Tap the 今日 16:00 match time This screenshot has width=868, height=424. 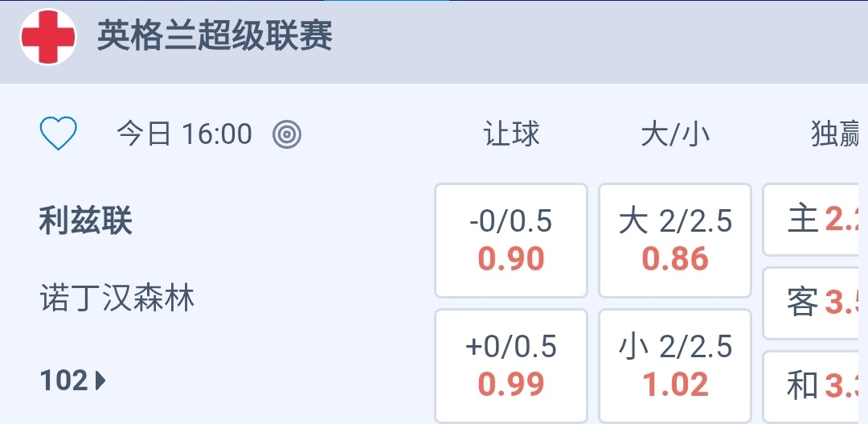[184, 134]
